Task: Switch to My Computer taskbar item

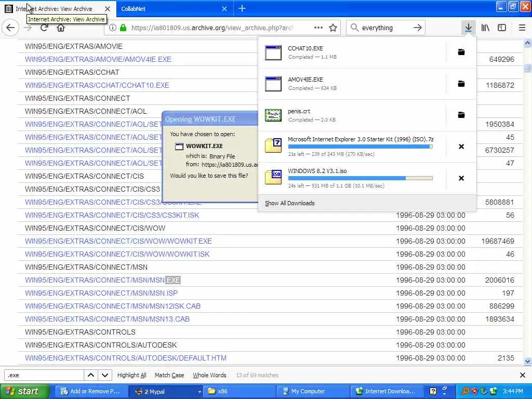Action: pyautogui.click(x=312, y=391)
